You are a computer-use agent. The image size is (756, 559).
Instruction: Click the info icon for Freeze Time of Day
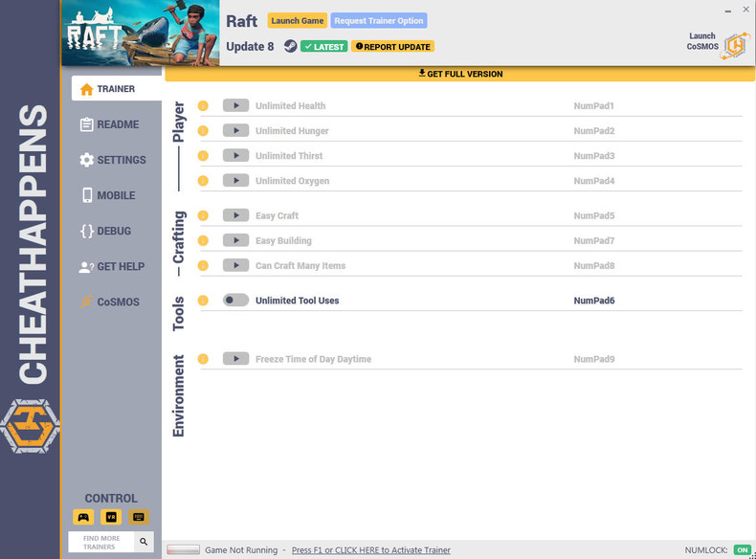[203, 359]
